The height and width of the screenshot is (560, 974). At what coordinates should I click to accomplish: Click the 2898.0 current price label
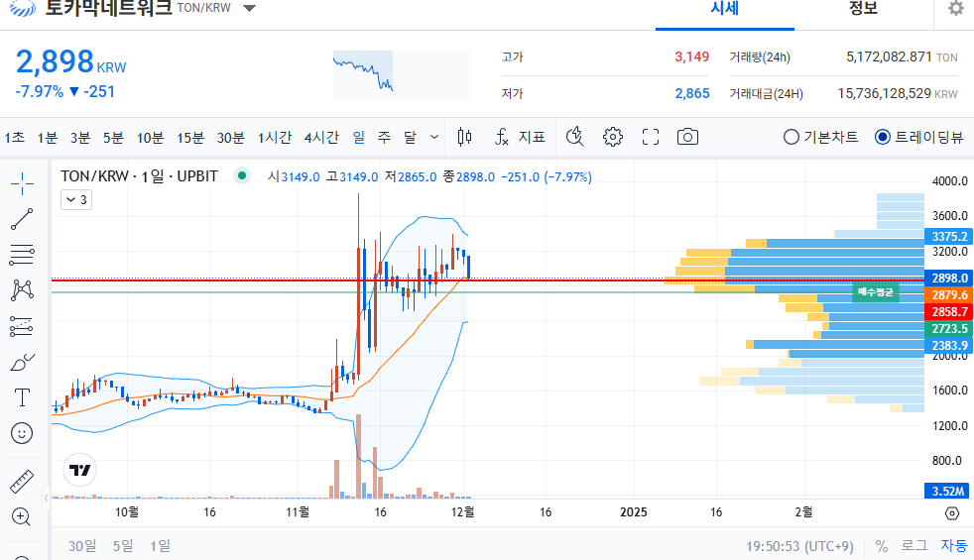[x=949, y=279]
